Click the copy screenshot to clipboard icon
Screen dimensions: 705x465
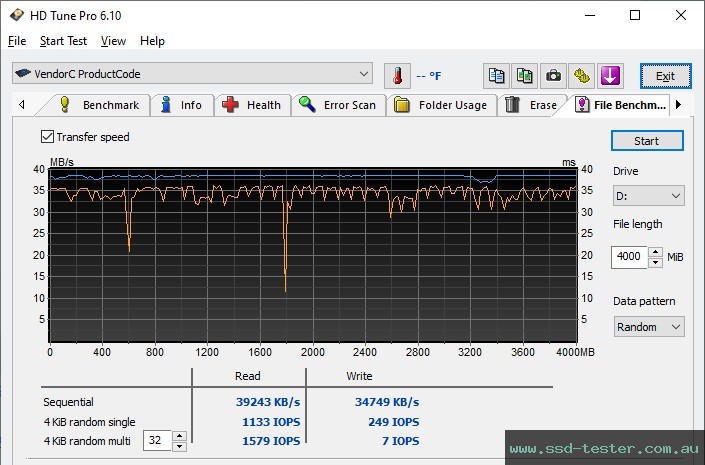(525, 76)
